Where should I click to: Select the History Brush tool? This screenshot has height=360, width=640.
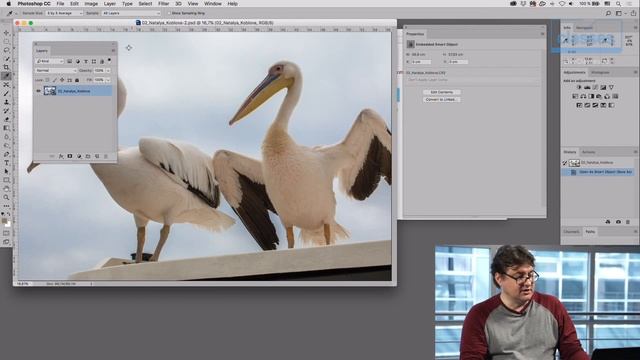tap(6, 111)
